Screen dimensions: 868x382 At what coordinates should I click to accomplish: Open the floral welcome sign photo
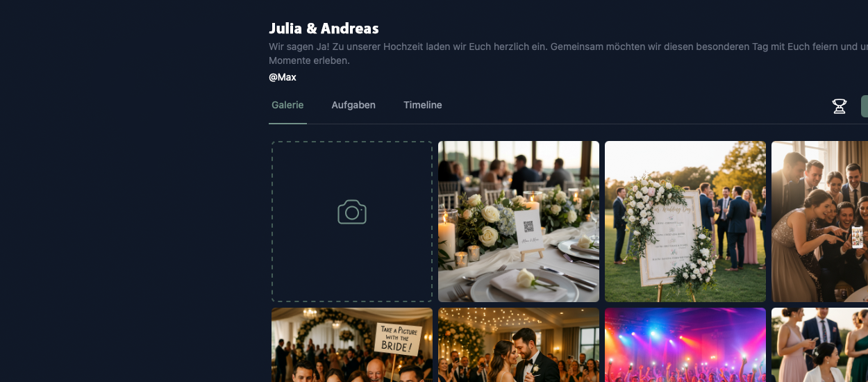tap(685, 222)
